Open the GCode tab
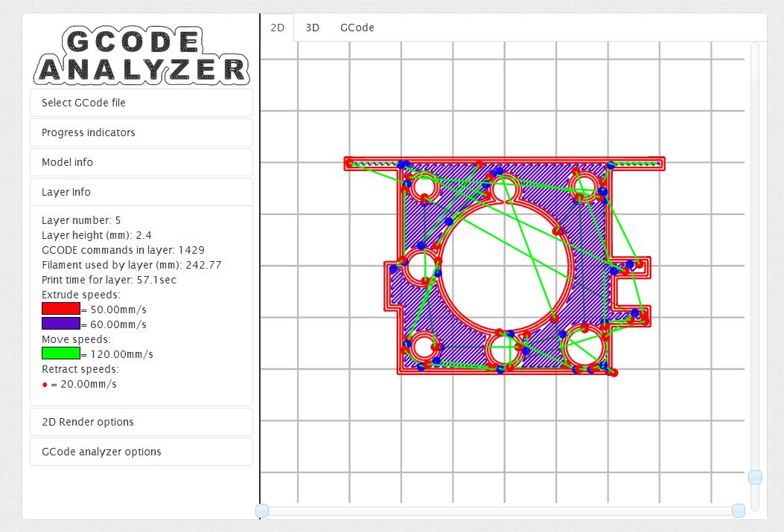The image size is (784, 532). click(x=357, y=28)
